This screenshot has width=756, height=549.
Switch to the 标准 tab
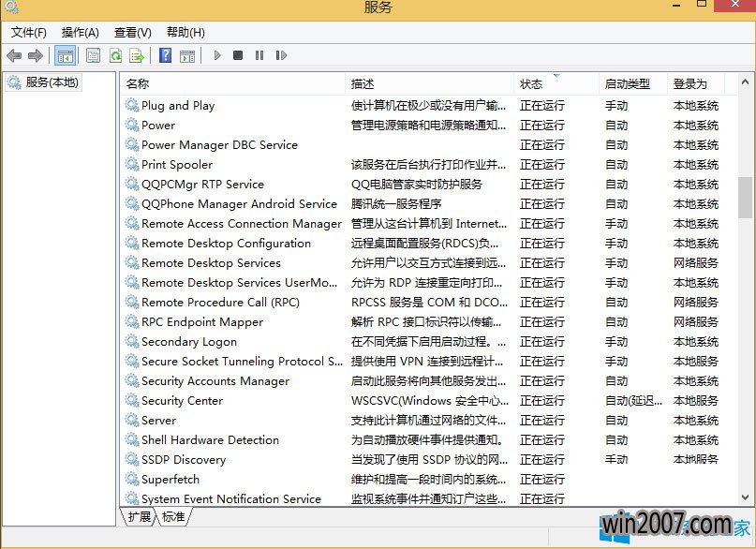pos(173,517)
